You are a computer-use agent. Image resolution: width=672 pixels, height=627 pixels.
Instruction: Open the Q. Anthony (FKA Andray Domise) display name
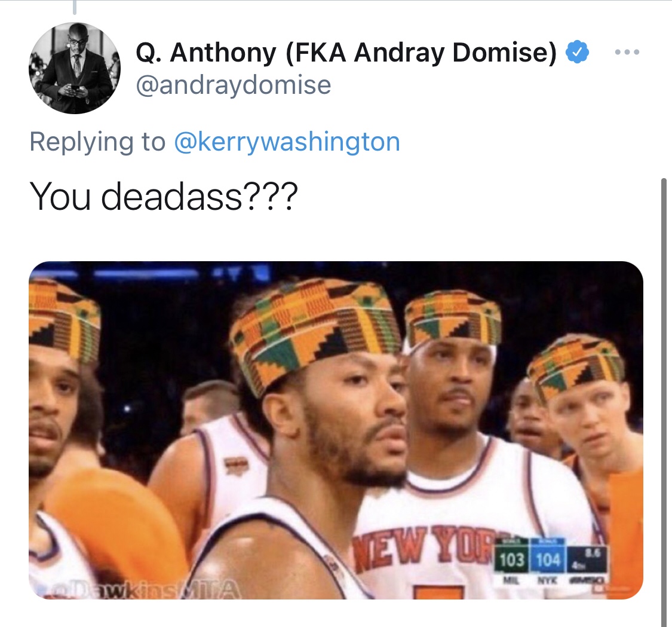point(346,53)
